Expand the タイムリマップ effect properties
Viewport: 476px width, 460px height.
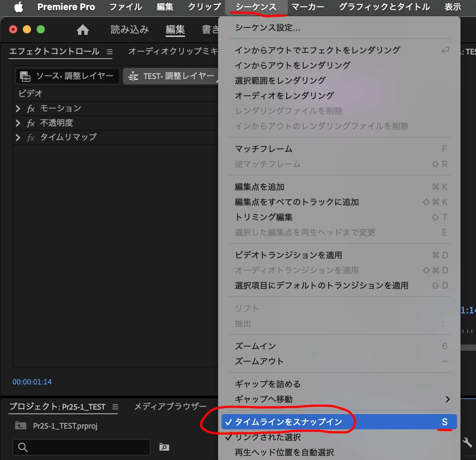click(x=18, y=138)
